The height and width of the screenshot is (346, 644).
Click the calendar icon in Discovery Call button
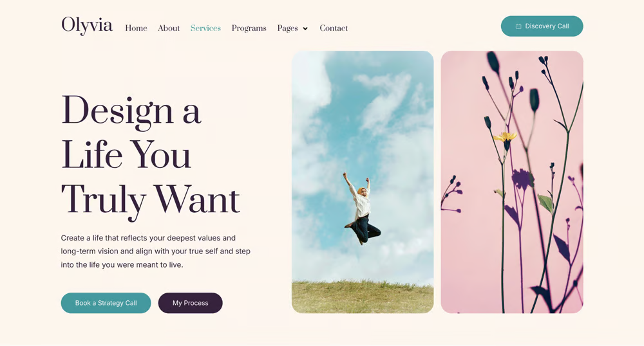tap(518, 26)
